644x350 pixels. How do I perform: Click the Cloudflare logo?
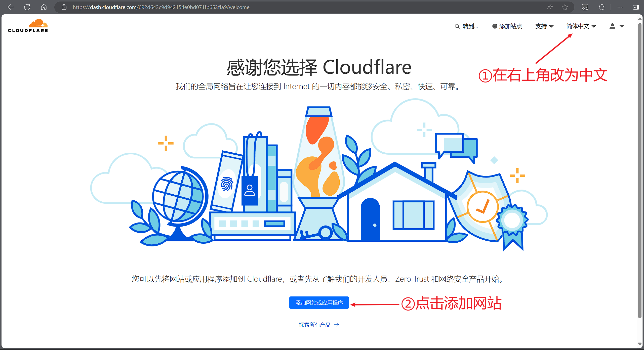28,26
